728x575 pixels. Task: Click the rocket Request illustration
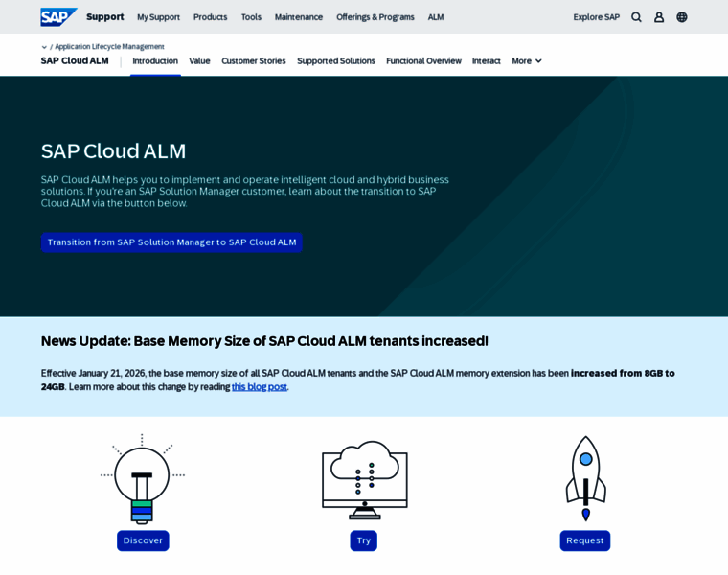point(585,478)
